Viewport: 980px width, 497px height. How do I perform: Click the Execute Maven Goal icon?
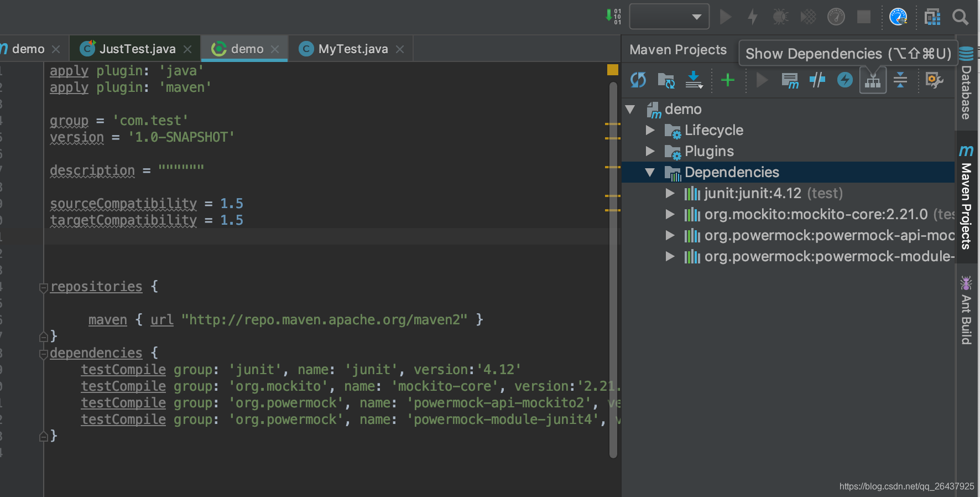(790, 80)
